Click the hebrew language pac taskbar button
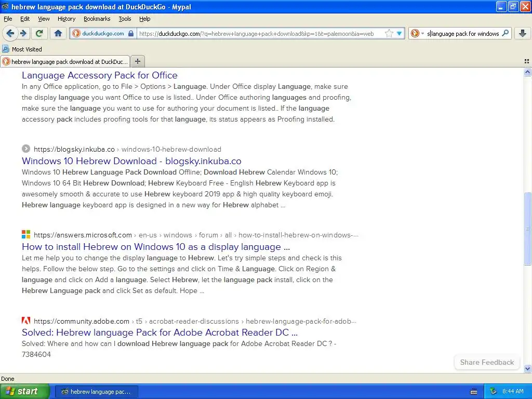Screen dimensions: 532x399 coord(96,392)
